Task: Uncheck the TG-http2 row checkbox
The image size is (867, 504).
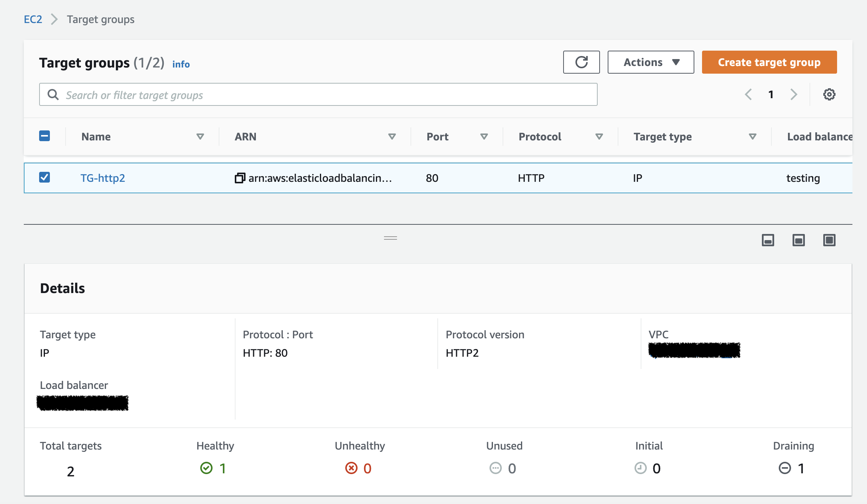Action: click(x=45, y=177)
